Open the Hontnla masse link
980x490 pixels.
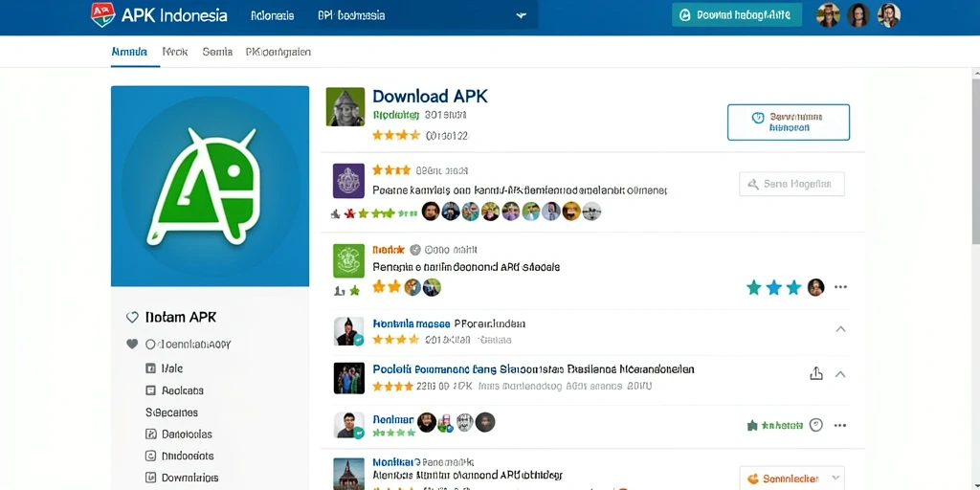click(412, 323)
